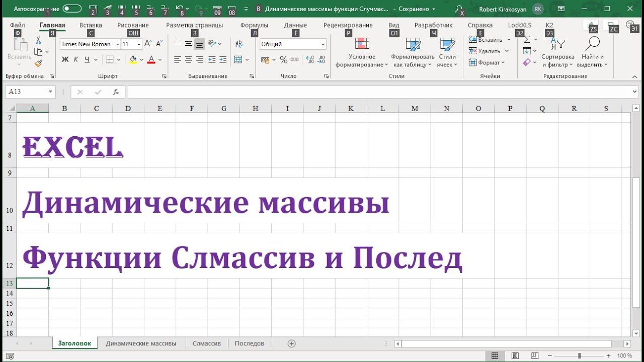Open Форматировать как таблицу dropdown
Viewport: 644px width, 362px height.
click(x=413, y=52)
